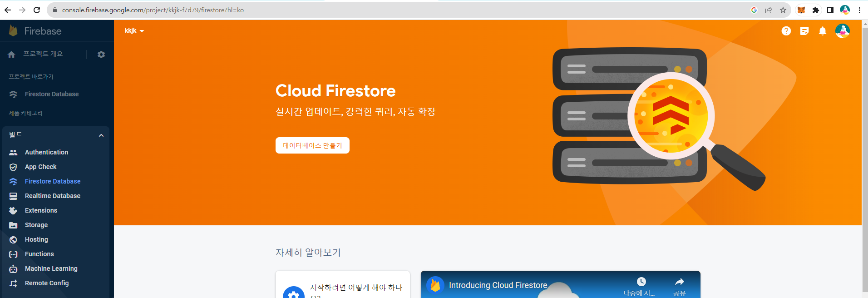
Task: Click the Authentication people icon
Action: pyautogui.click(x=13, y=152)
